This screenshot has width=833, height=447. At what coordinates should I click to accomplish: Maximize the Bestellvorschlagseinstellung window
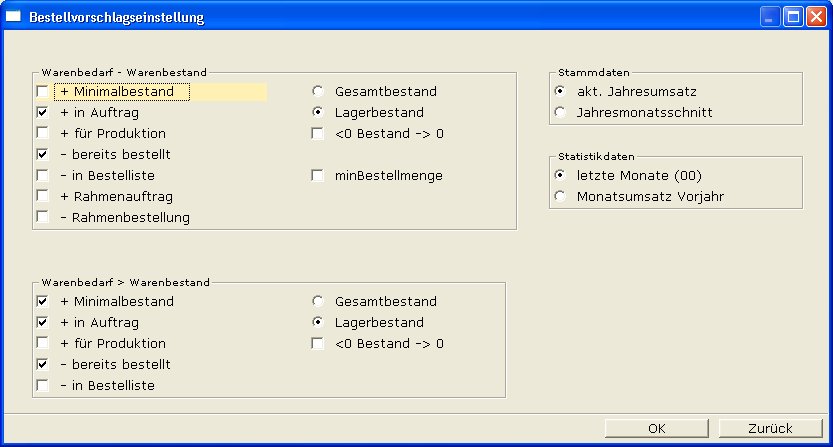coord(792,17)
